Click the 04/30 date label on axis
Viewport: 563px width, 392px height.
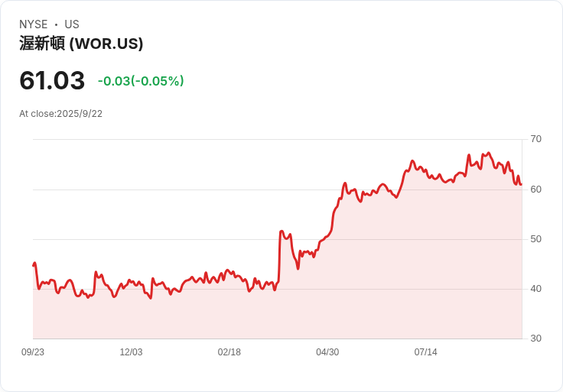[x=327, y=352]
